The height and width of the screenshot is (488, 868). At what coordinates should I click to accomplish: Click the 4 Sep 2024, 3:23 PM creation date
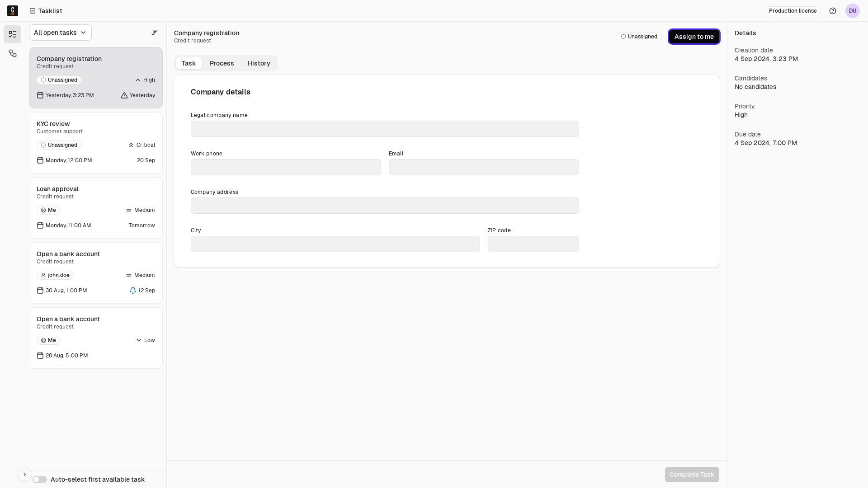[766, 59]
